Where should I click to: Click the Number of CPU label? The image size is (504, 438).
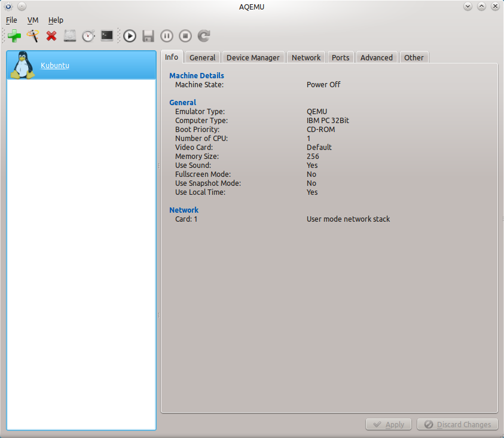point(201,139)
